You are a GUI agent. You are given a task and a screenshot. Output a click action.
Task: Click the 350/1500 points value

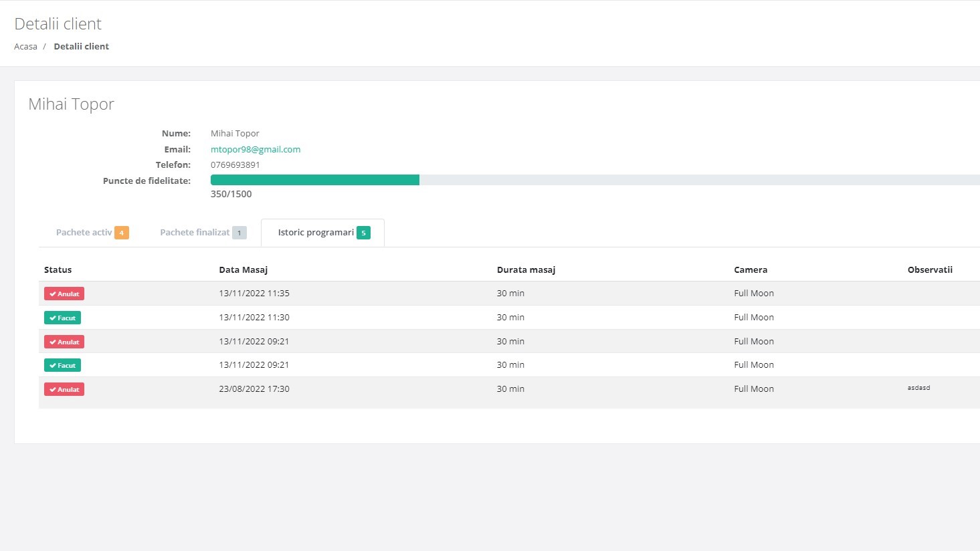tap(231, 194)
